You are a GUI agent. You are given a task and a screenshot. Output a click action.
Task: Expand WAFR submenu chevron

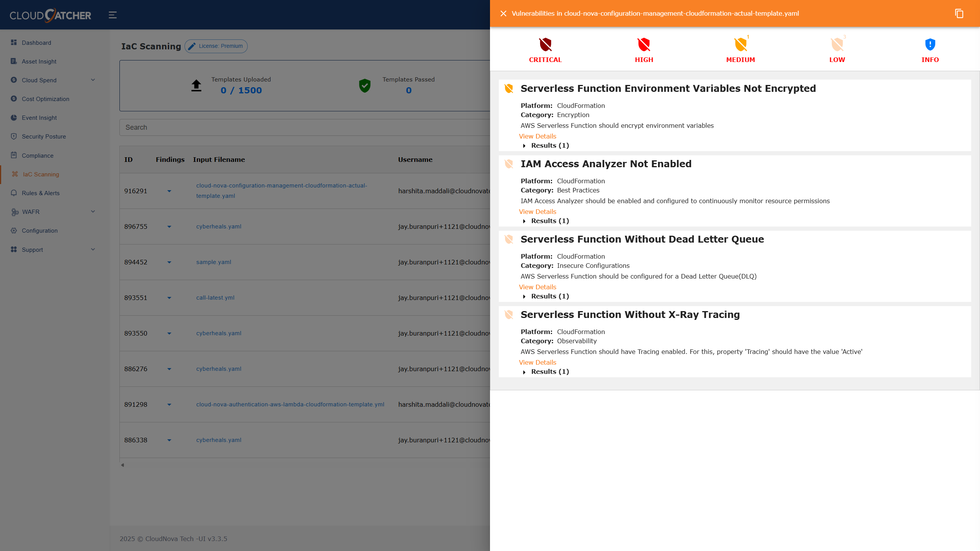93,212
